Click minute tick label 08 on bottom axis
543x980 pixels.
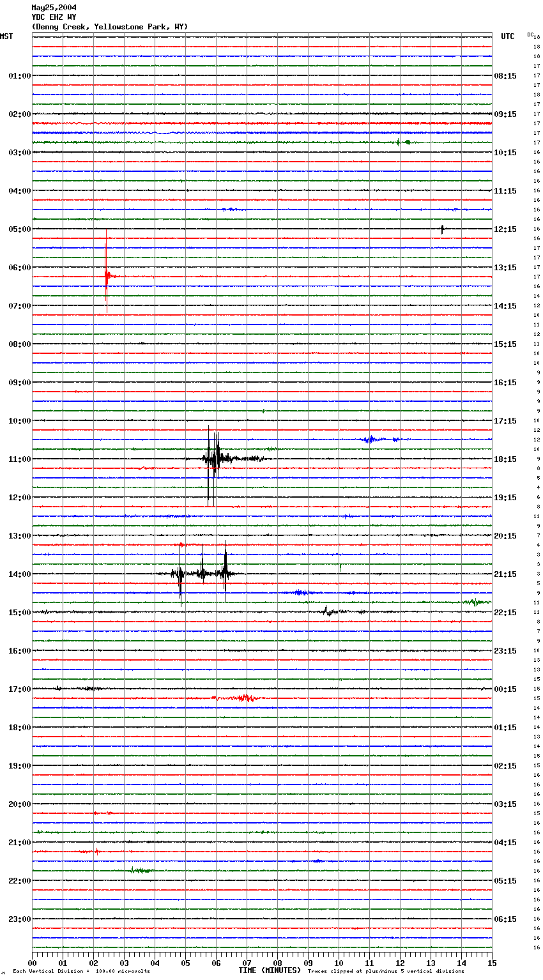277,963
